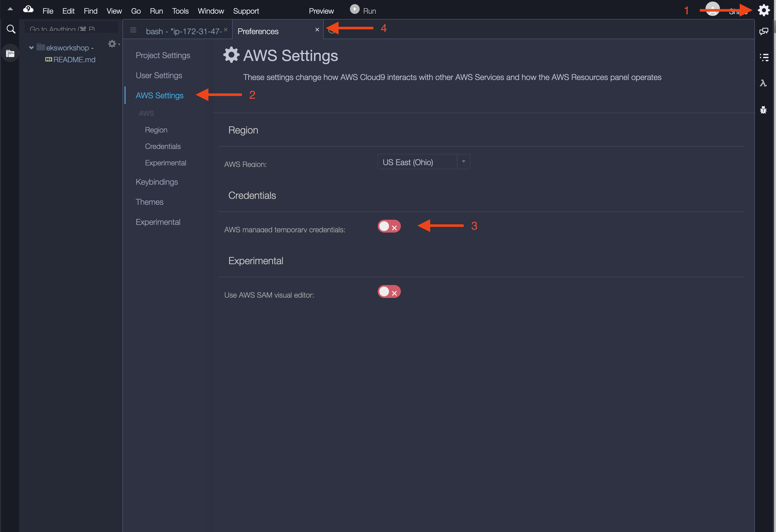
Task: Open the Debugger bug icon
Action: (x=764, y=110)
